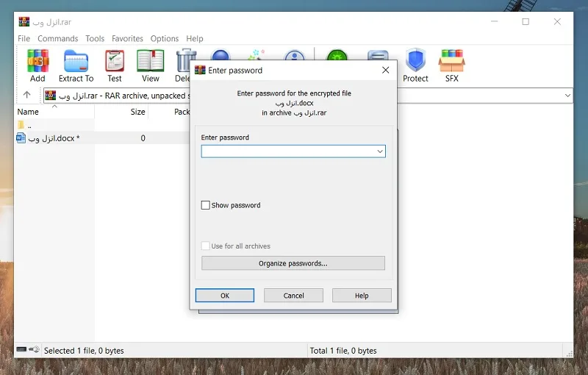The height and width of the screenshot is (375, 588).
Task: Open the Tools menu
Action: click(95, 39)
